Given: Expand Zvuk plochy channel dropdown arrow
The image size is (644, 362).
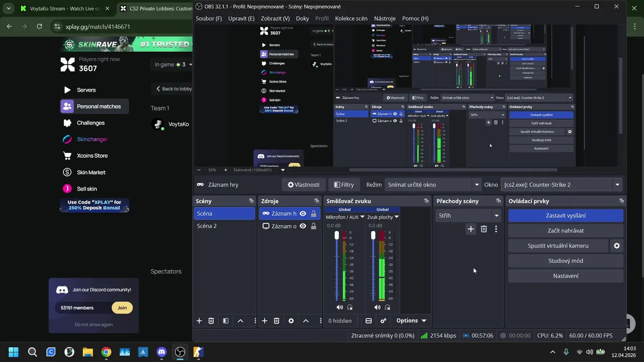Looking at the screenshot, I should pyautogui.click(x=396, y=217).
